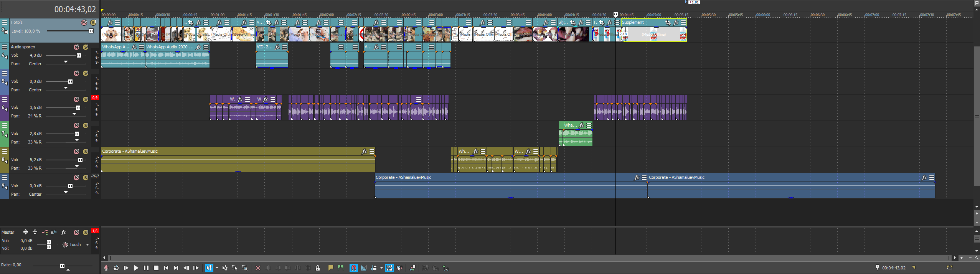Click the Record microphone button in transport bar
Viewport: 980px width, 274px height.
click(106, 268)
